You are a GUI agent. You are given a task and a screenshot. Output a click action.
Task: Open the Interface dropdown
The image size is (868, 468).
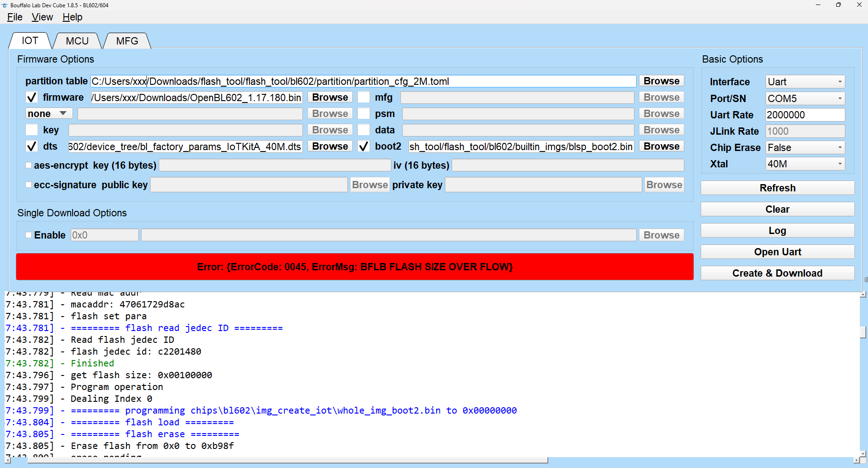click(x=805, y=82)
